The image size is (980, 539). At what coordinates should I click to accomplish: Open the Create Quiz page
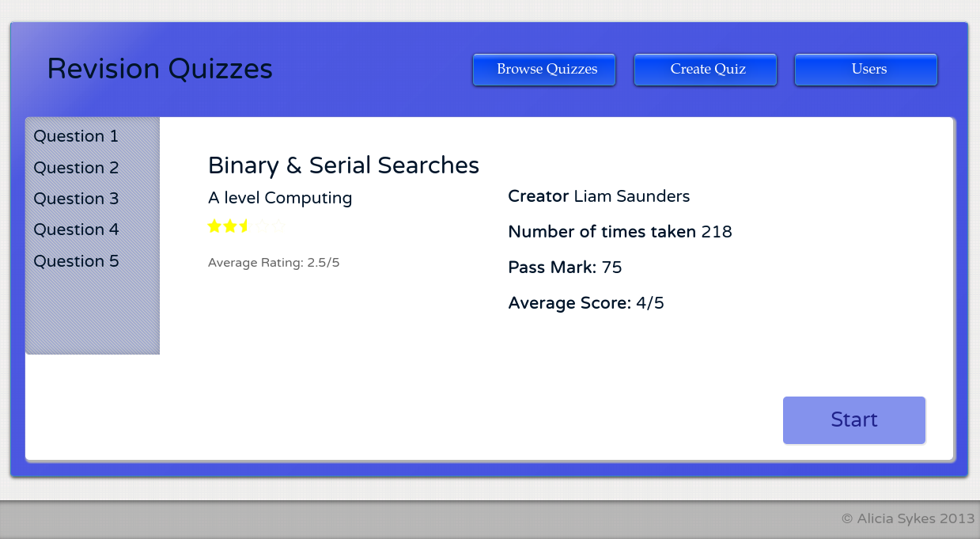tap(705, 70)
